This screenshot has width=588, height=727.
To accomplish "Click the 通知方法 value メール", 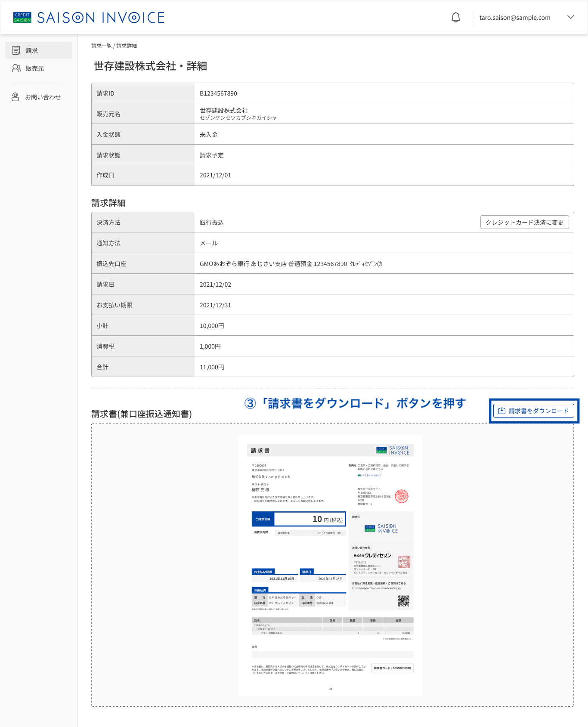I will click(209, 243).
